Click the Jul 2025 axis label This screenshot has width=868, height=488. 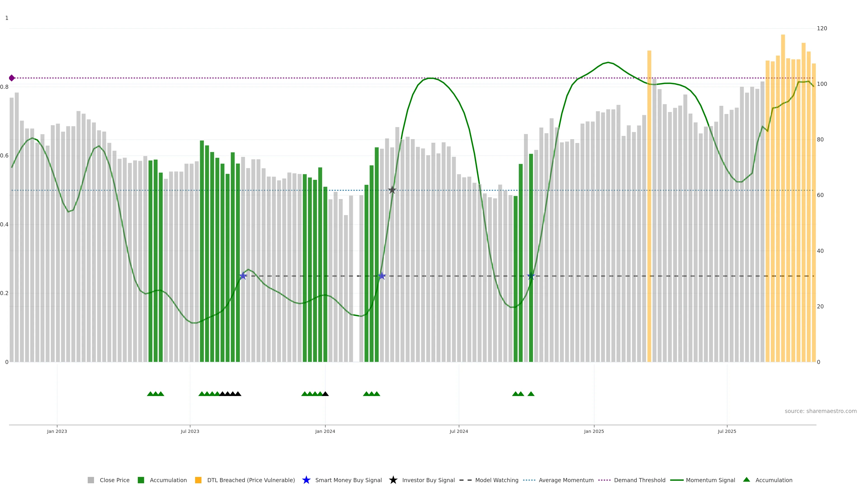[727, 432]
